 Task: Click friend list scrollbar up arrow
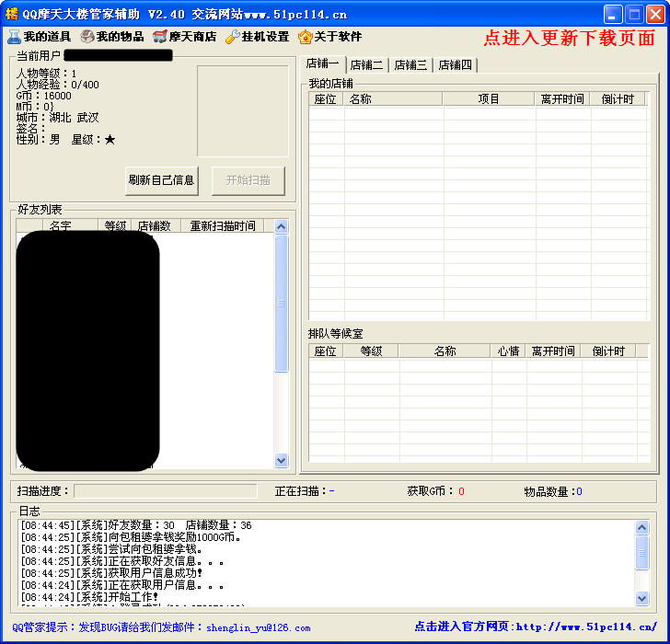(281, 226)
